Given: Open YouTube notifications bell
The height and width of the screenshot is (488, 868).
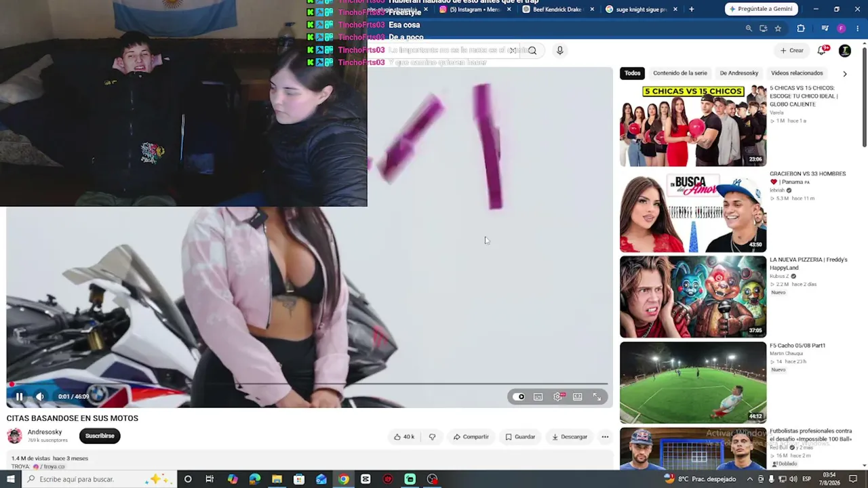Looking at the screenshot, I should pos(822,50).
